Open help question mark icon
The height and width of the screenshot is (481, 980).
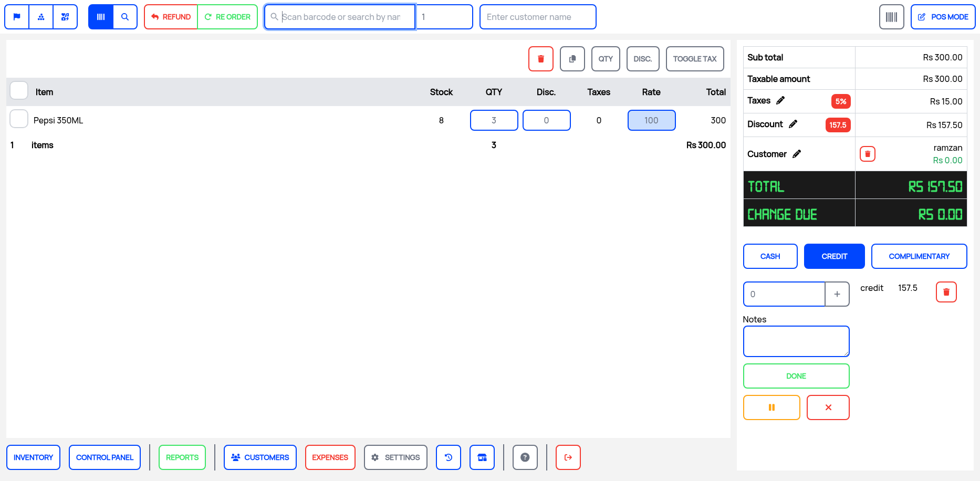point(525,457)
